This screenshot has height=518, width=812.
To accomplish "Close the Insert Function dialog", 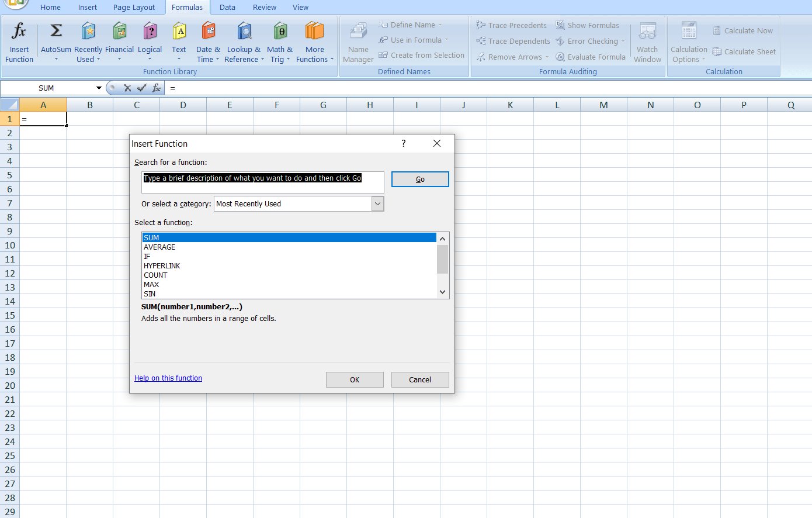I will point(437,143).
